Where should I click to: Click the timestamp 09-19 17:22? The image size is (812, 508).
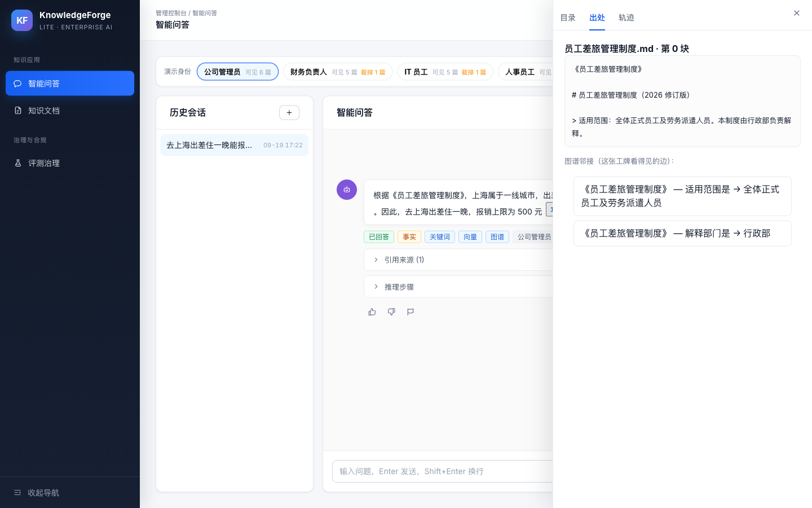(283, 145)
